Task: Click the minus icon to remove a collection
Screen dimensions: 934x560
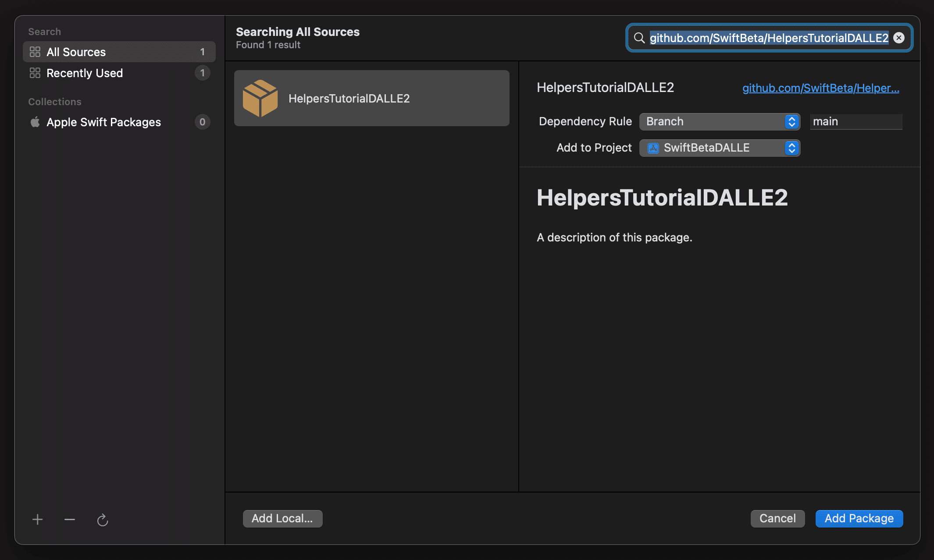Action: (x=70, y=520)
